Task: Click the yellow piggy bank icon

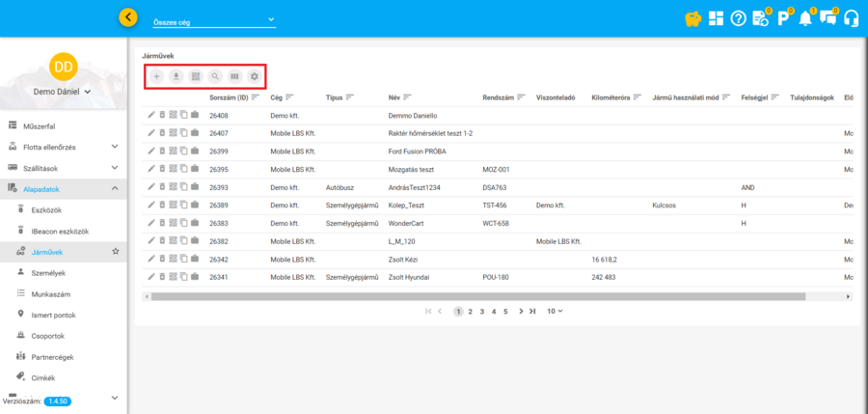Action: click(692, 17)
